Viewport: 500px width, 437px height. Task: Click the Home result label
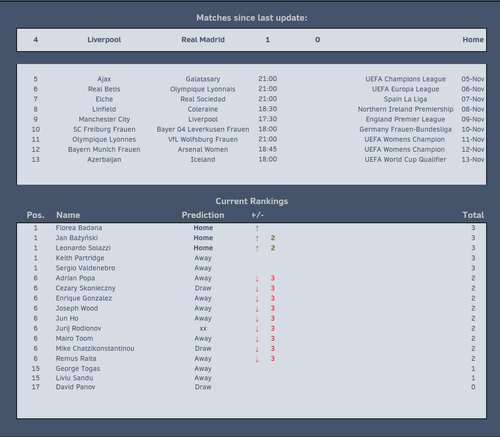(x=473, y=40)
